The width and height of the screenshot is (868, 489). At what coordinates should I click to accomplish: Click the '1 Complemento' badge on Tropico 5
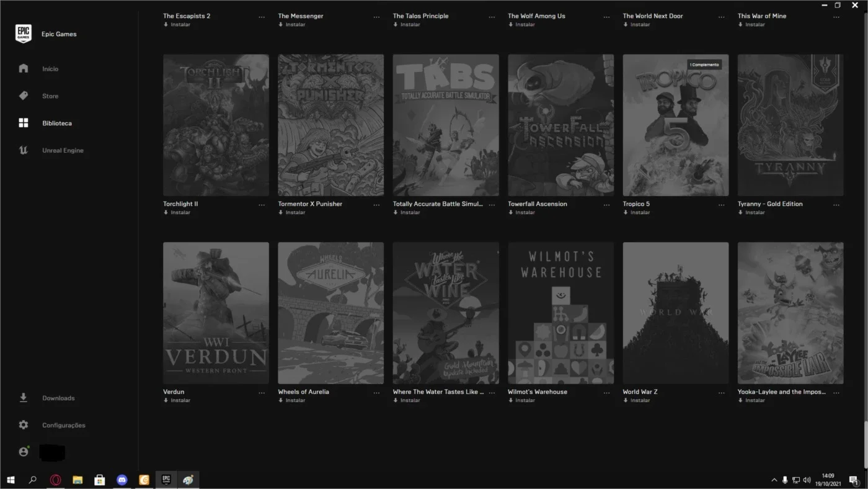pyautogui.click(x=704, y=65)
